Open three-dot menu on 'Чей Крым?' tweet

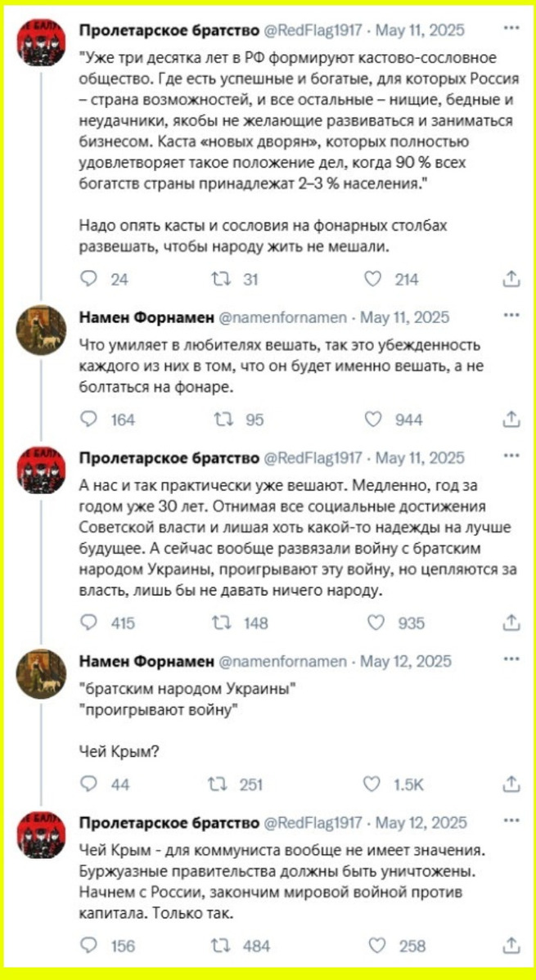511,659
